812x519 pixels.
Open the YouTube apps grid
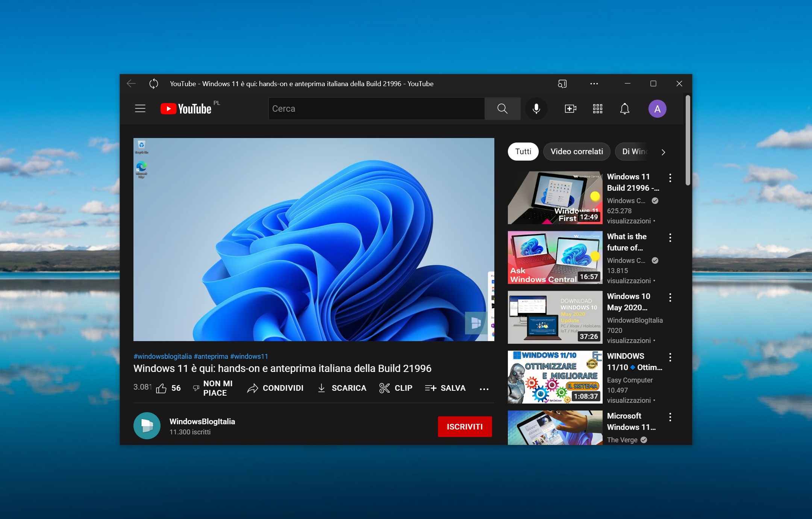tap(597, 109)
